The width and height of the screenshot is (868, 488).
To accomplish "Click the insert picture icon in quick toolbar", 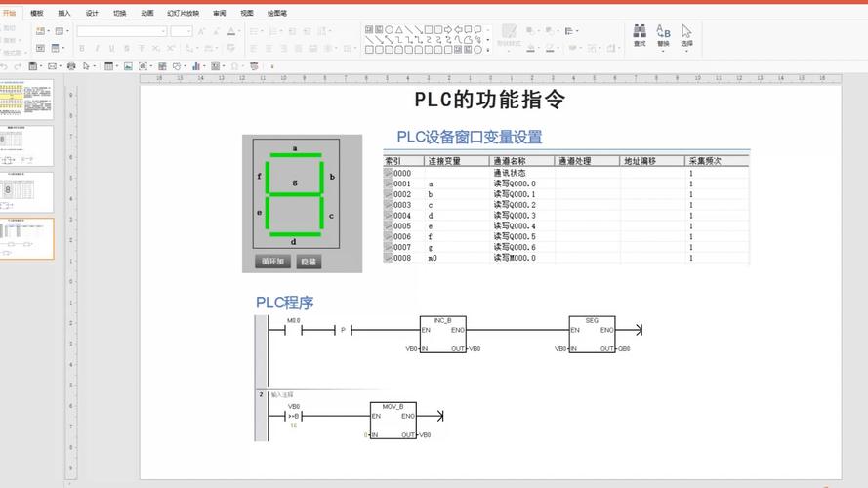I will point(128,66).
